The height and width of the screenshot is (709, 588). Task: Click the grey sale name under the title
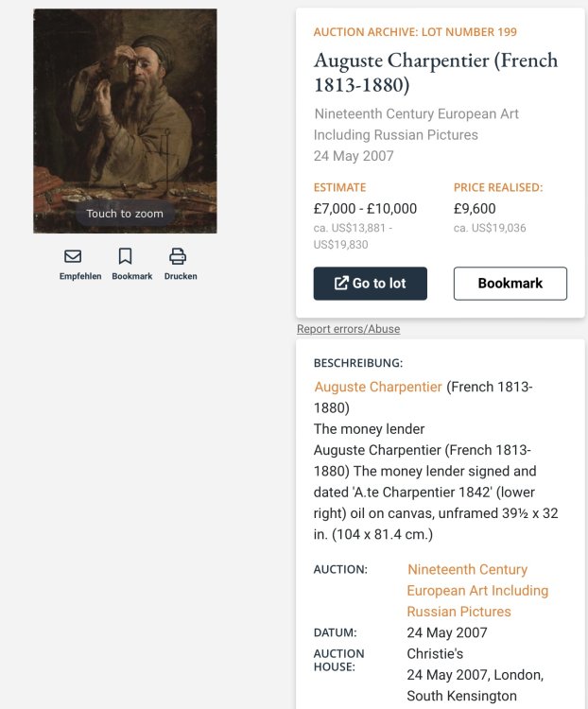click(416, 124)
